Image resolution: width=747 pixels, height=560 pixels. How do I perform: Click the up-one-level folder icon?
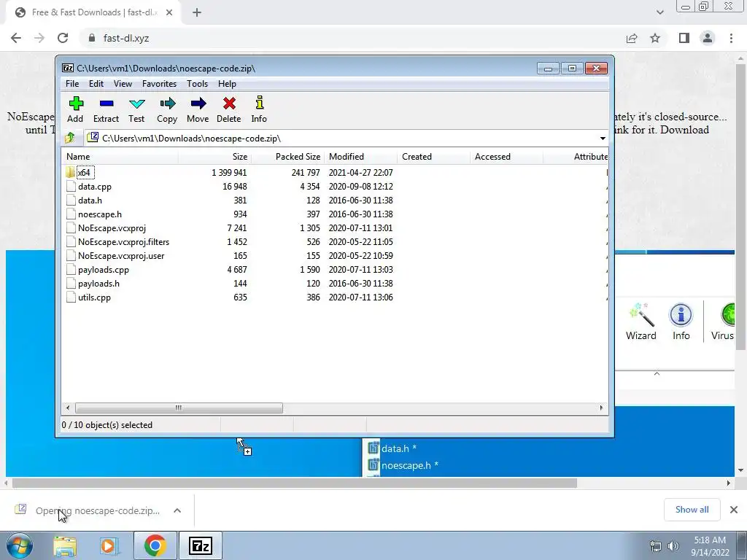[x=70, y=138]
